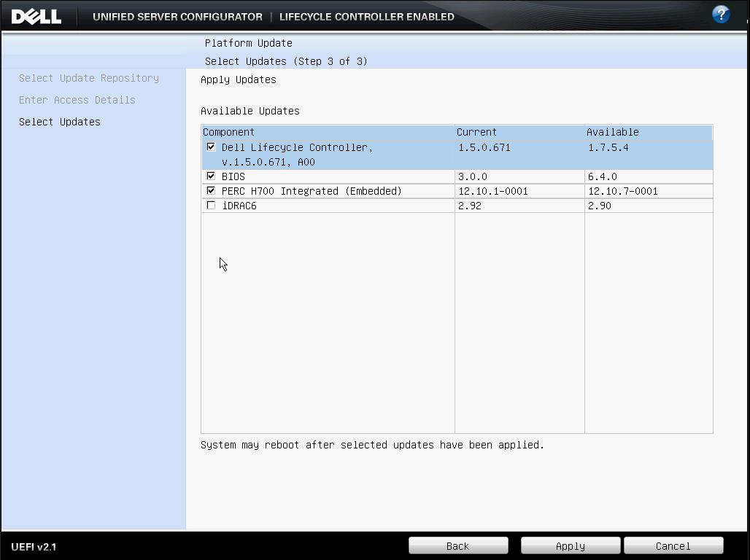Select the BIOS row label

233,176
